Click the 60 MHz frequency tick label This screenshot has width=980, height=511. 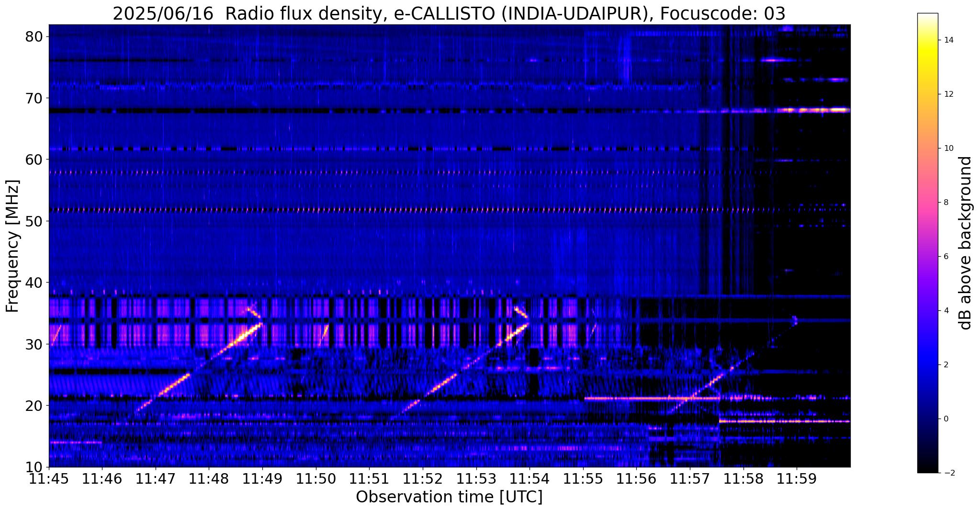pos(34,159)
